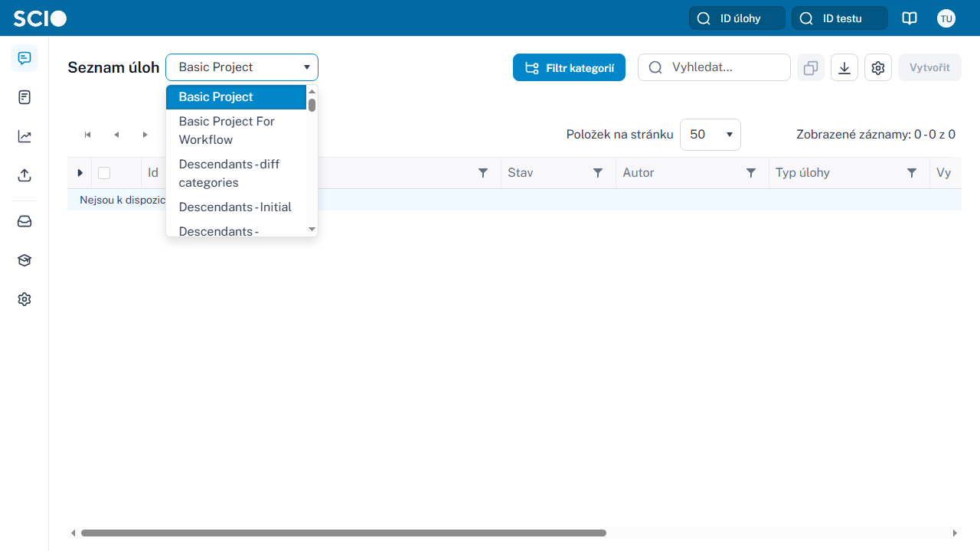Sort by the Id column header
The width and height of the screenshot is (980, 551).
tap(153, 173)
